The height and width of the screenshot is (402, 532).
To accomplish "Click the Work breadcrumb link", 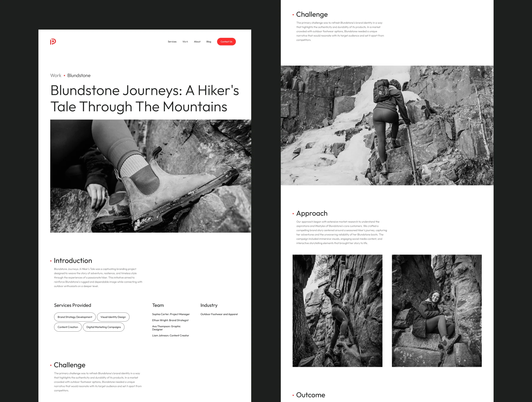I will 56,75.
